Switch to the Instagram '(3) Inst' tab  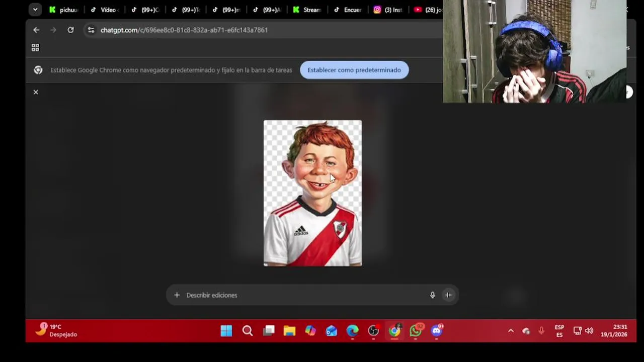coord(389,10)
